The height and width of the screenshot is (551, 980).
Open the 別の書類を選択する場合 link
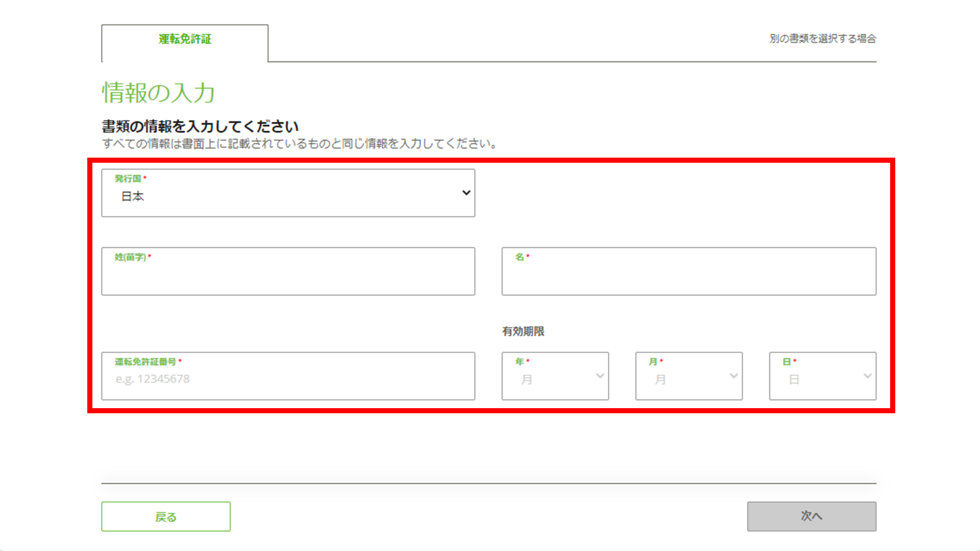pos(822,39)
